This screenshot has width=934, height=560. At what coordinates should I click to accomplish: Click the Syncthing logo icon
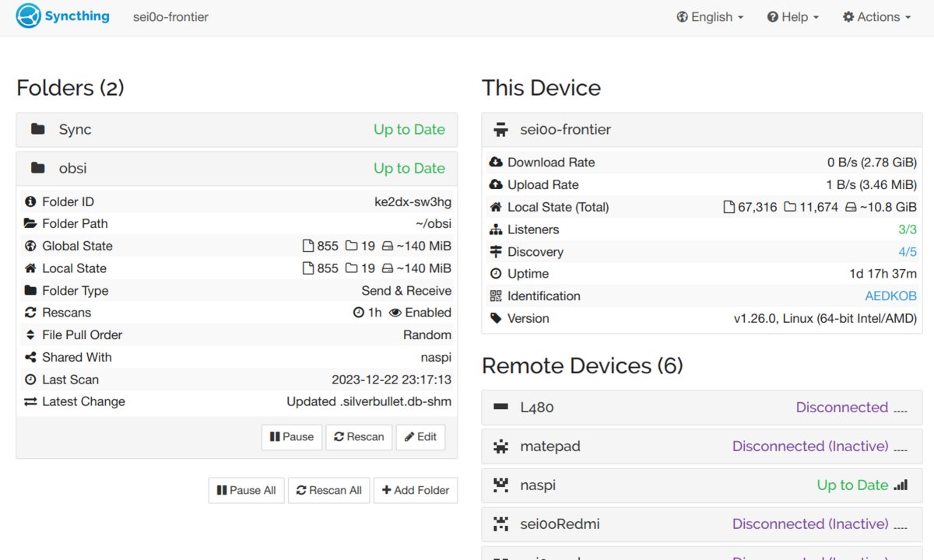pos(28,16)
